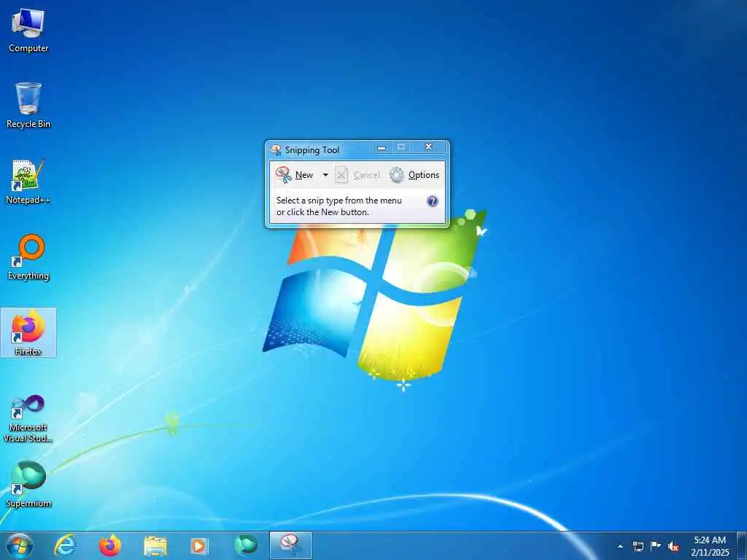Click the Snipping Tool title bar scissors icon
The width and height of the screenshot is (747, 560).
tap(276, 150)
